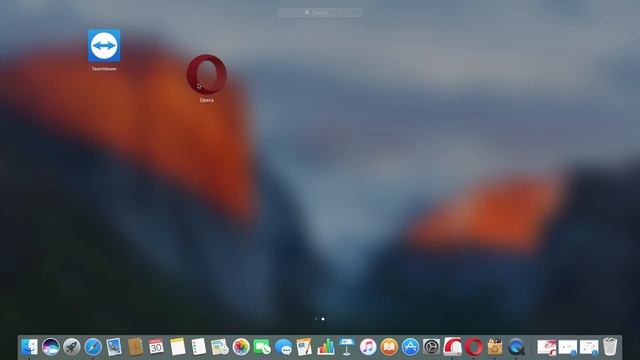Click the red Opera icon in dock
Image resolution: width=640 pixels, height=360 pixels.
point(473,347)
